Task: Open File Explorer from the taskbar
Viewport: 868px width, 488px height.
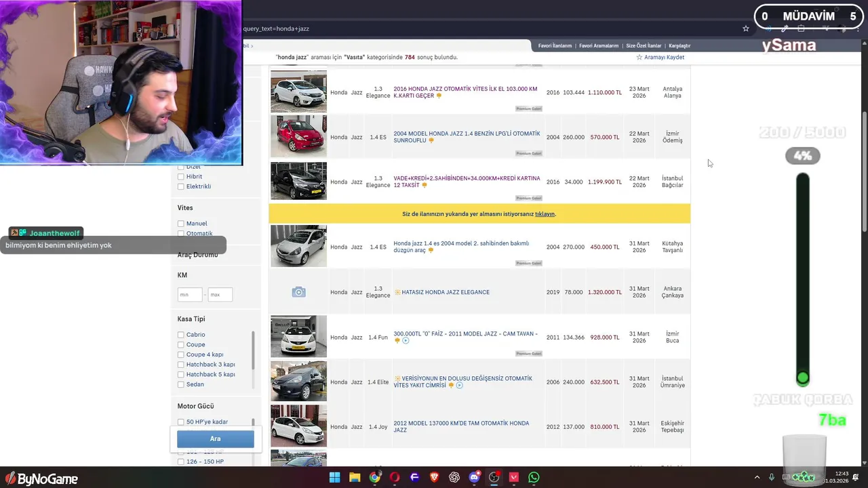Action: click(x=355, y=477)
